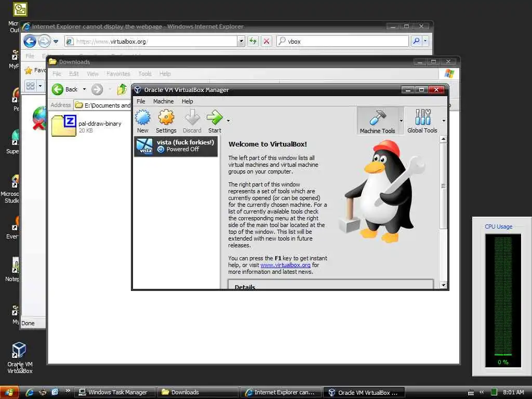This screenshot has width=532, height=399.
Task: Open IE quick tabs dropdown arrow
Action: (40, 86)
